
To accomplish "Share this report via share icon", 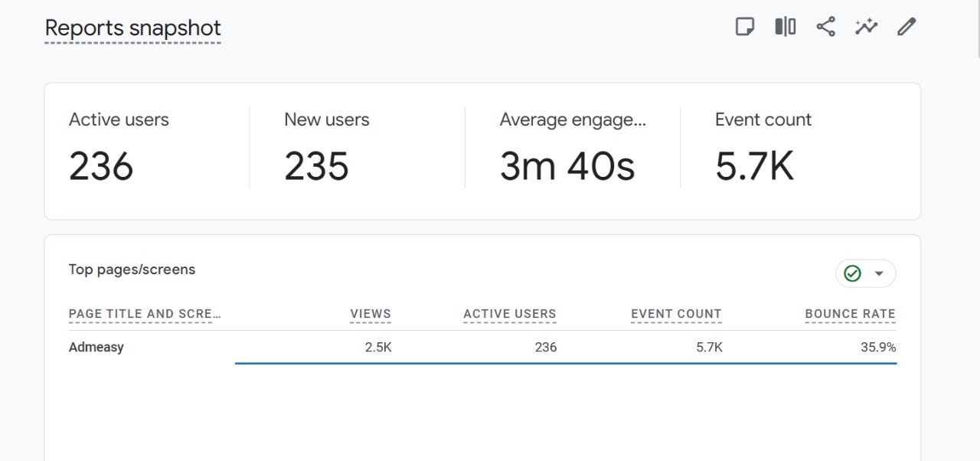I will tap(825, 27).
